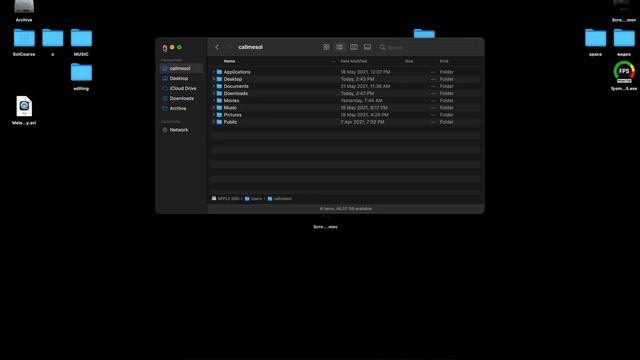Select Downloads in the file list
This screenshot has height=360, width=640.
(x=236, y=93)
